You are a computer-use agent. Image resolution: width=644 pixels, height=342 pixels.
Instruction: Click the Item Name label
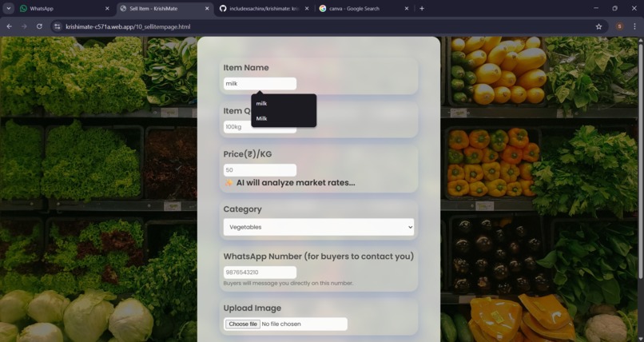[246, 68]
